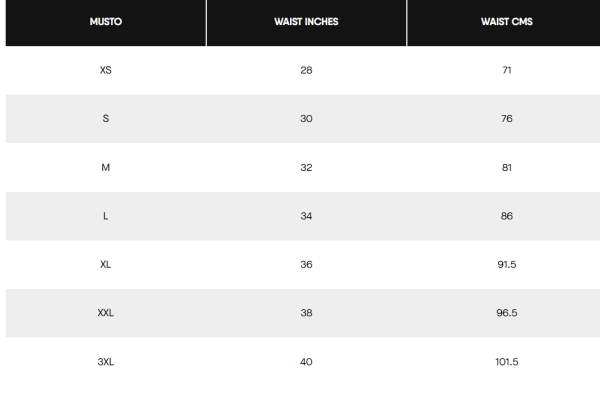Click the MUSTO column header
This screenshot has width=600, height=396.
[106, 22]
